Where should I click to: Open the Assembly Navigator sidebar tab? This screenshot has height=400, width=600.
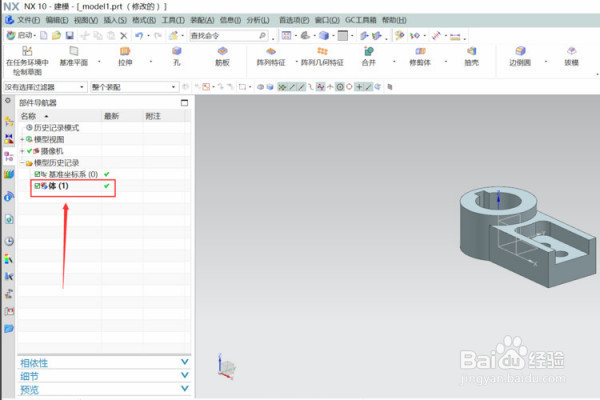coord(9,122)
